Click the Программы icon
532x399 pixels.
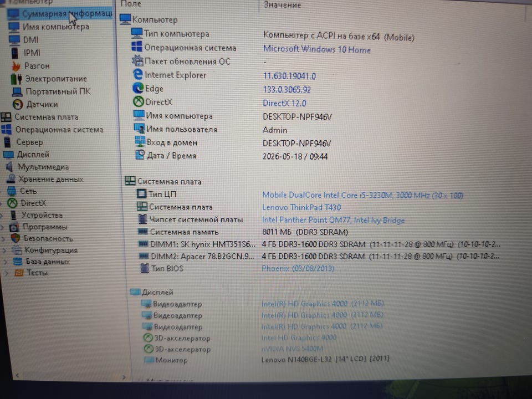tap(14, 227)
